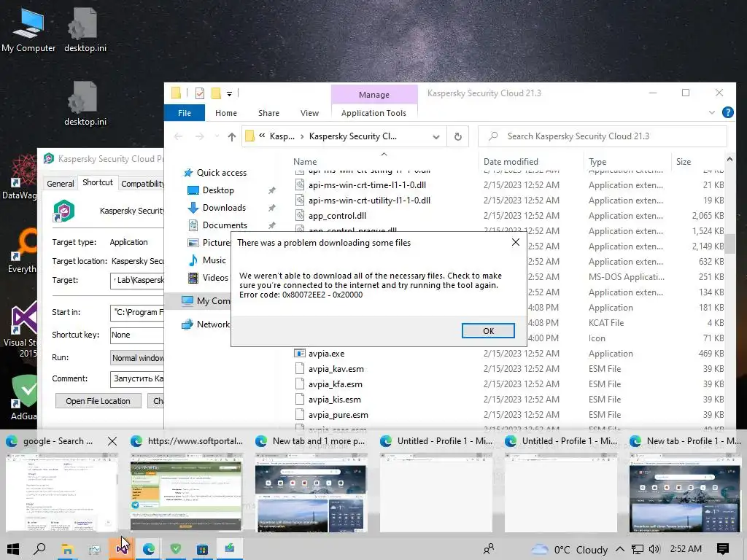Click Open File Location button

pos(98,401)
